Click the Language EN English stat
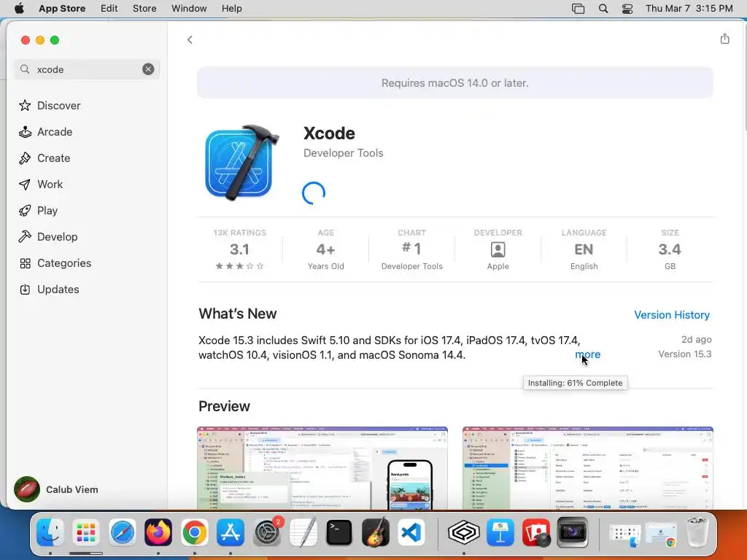The width and height of the screenshot is (747, 560). coord(584,249)
